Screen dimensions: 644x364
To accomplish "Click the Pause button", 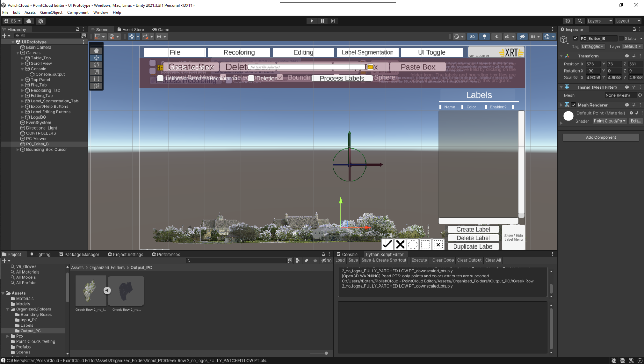I will tap(323, 21).
